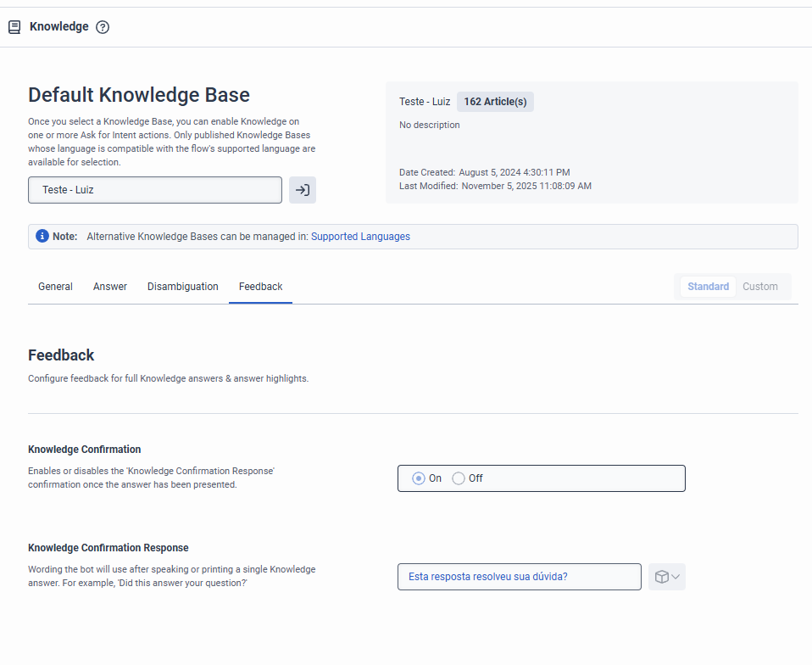Image resolution: width=812 pixels, height=665 pixels.
Task: Switch to Custom mode
Action: 760,287
